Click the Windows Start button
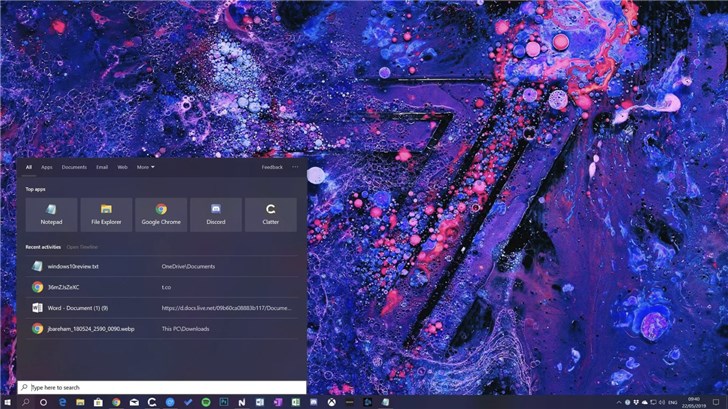728x409 pixels. point(7,401)
